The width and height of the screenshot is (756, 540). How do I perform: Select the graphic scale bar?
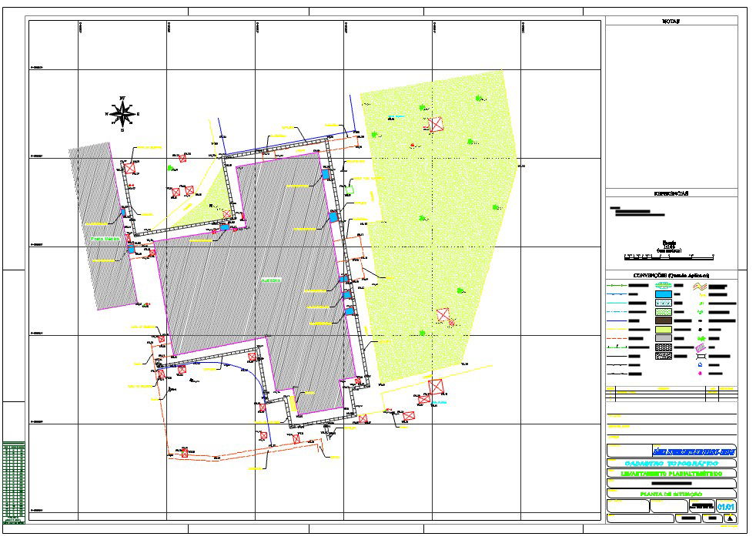click(670, 256)
